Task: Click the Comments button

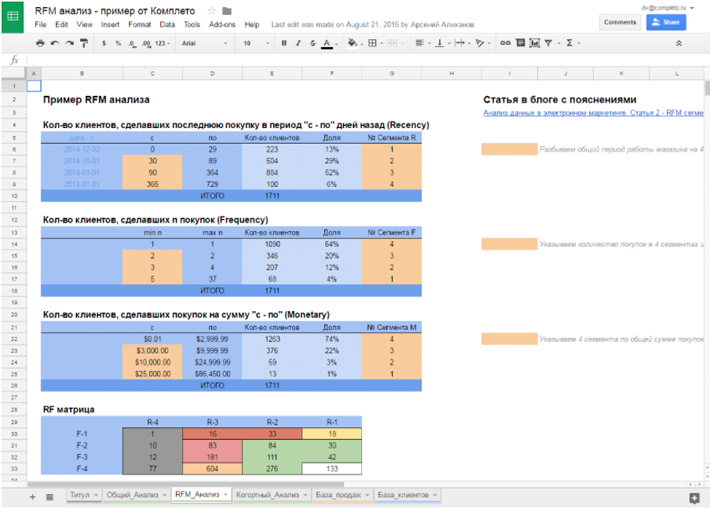Action: [x=620, y=22]
